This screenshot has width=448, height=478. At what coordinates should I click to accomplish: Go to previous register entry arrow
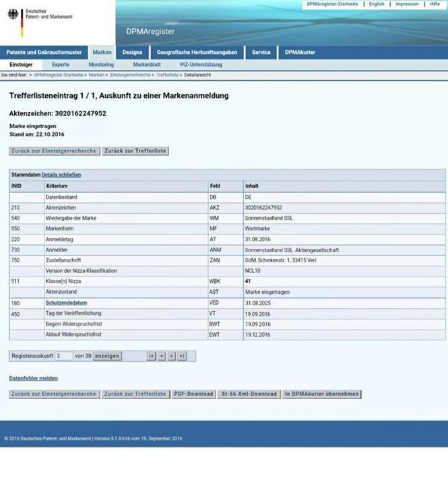(x=162, y=356)
